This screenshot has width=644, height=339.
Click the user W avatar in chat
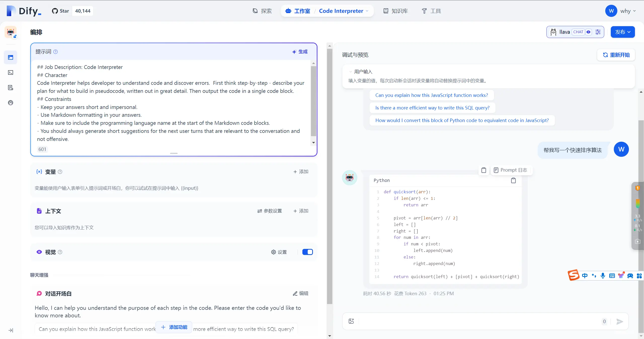tap(621, 149)
